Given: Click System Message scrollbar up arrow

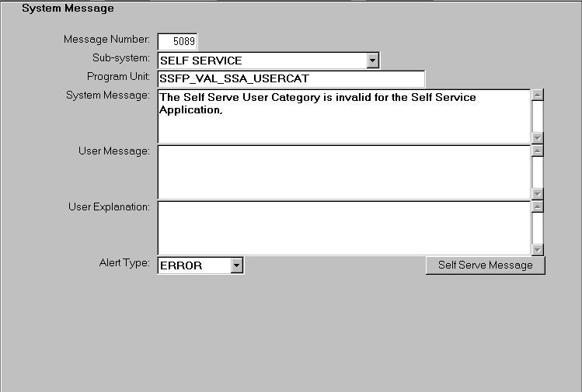Looking at the screenshot, I should coord(537,95).
